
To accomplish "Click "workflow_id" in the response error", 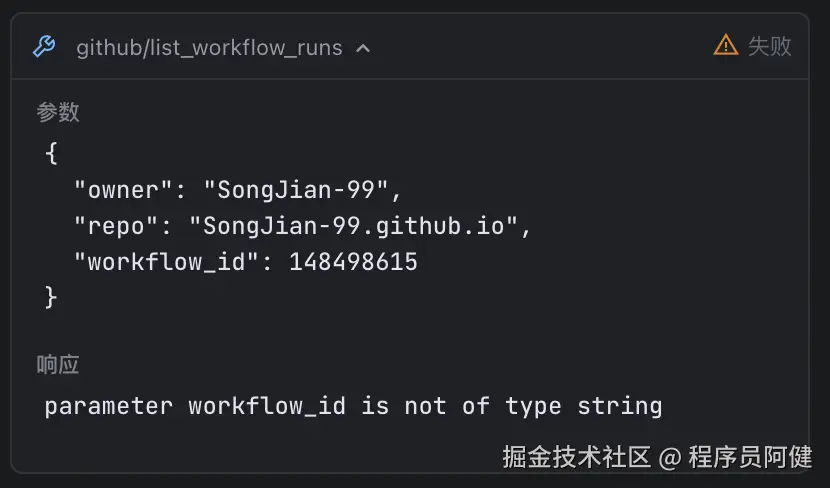I will [267, 406].
